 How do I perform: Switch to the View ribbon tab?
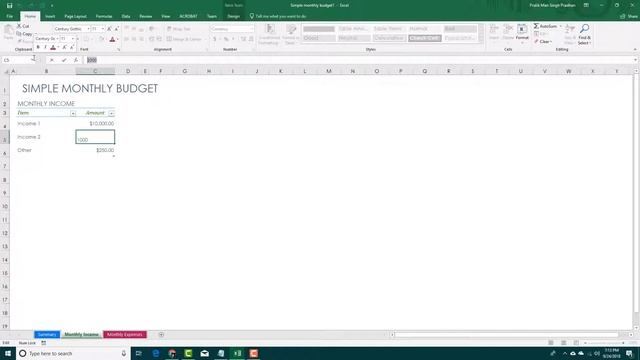[x=166, y=16]
